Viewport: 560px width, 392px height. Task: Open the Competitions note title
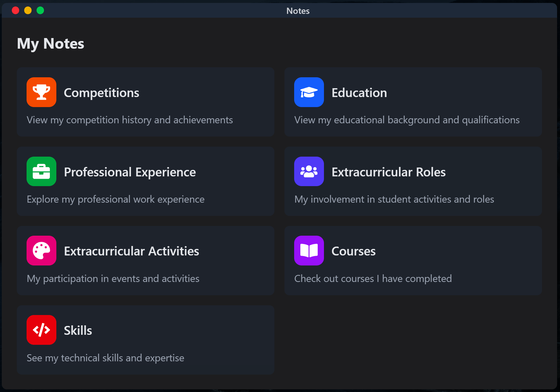click(101, 93)
